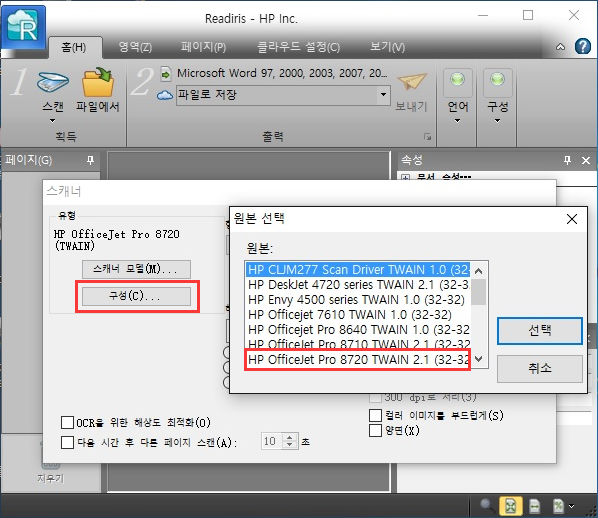Click the 스캐너 모델(M)... button
The width and height of the screenshot is (598, 518).
point(136,269)
